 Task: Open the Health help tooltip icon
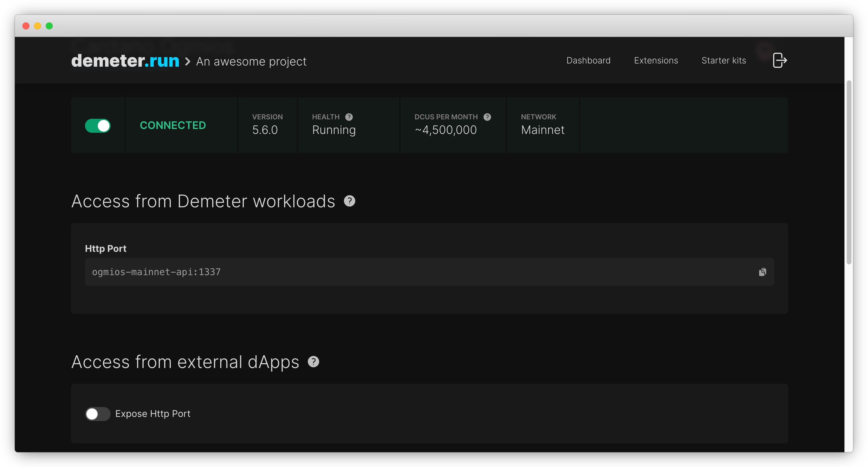pyautogui.click(x=349, y=117)
